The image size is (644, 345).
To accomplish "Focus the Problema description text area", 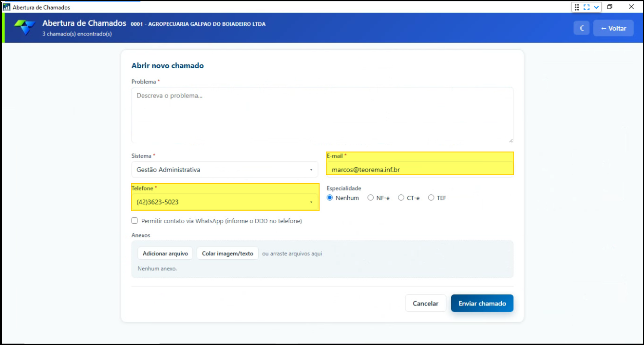I will tap(322, 115).
